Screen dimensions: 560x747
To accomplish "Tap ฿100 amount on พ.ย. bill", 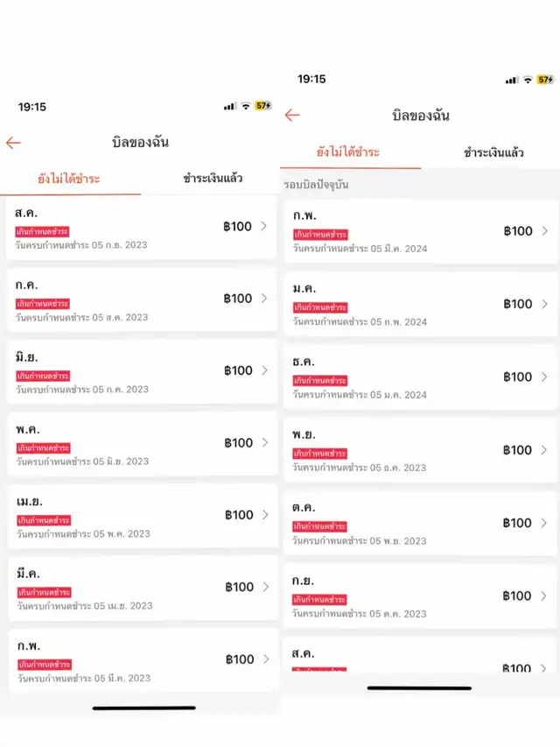I will [517, 450].
